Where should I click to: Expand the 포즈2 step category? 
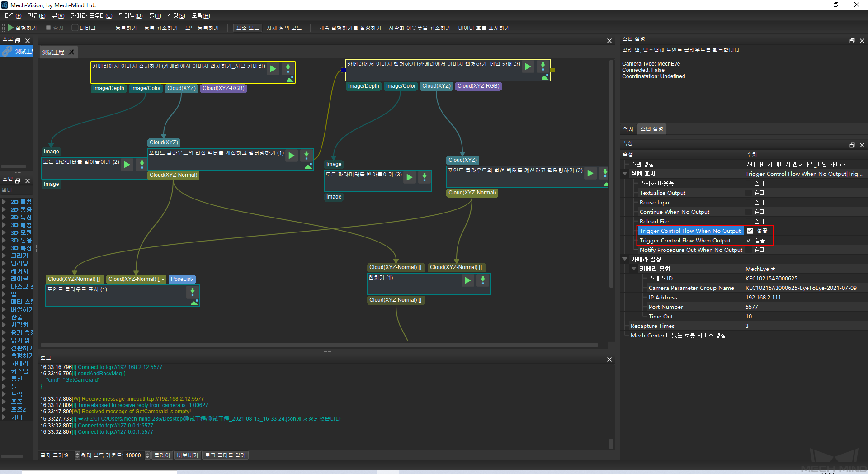(4, 410)
